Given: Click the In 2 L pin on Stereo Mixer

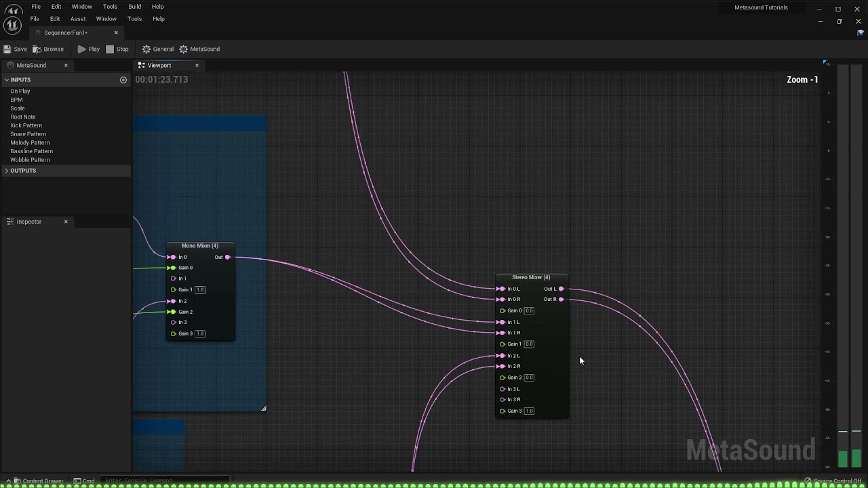Looking at the screenshot, I should click(x=502, y=356).
